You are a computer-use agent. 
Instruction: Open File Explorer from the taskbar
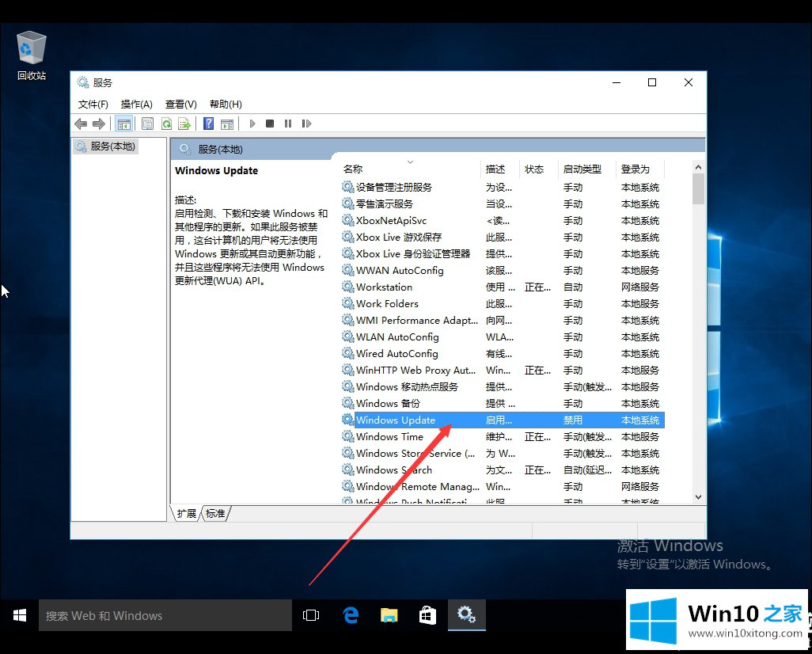click(x=389, y=616)
